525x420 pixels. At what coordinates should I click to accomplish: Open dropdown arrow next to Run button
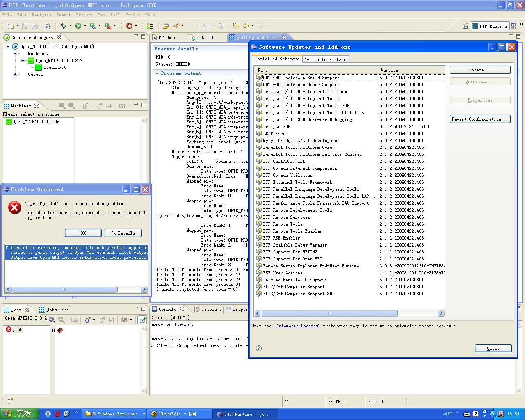(85, 26)
